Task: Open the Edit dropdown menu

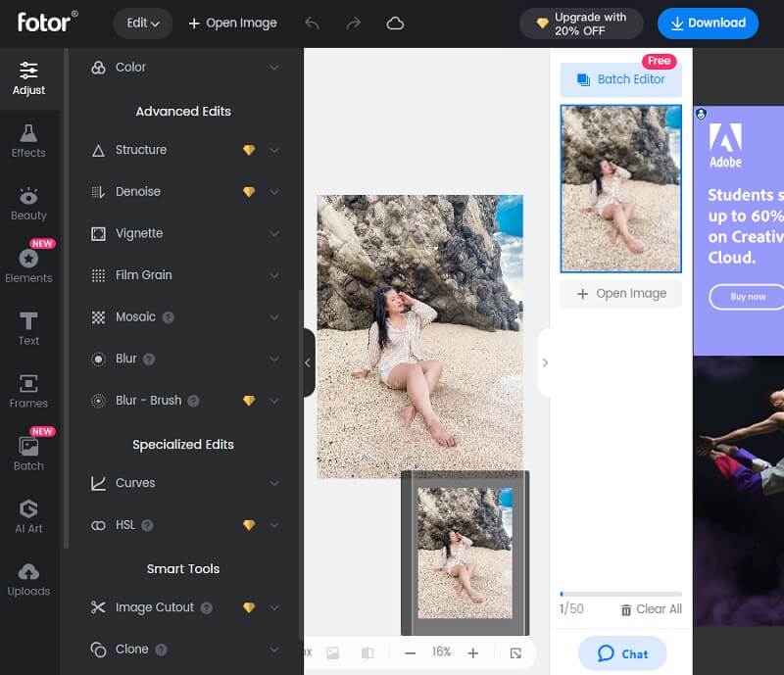Action: click(x=142, y=23)
